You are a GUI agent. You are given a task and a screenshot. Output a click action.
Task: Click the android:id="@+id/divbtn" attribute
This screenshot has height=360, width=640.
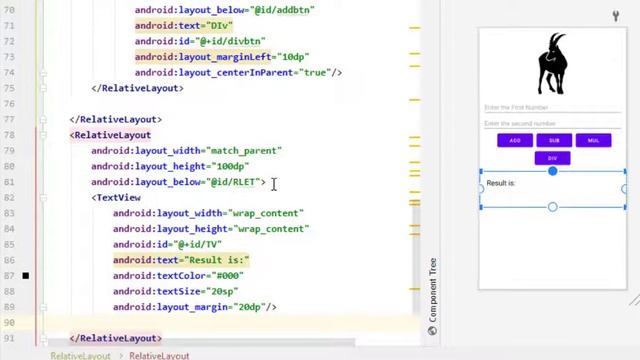[x=200, y=41]
